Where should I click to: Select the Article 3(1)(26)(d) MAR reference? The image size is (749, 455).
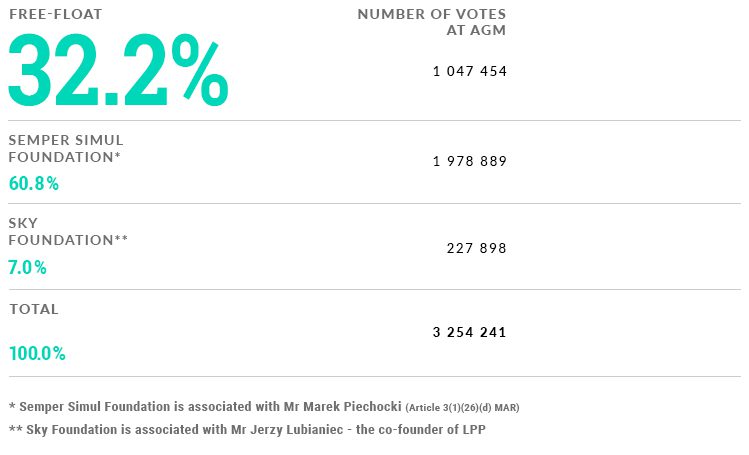462,408
